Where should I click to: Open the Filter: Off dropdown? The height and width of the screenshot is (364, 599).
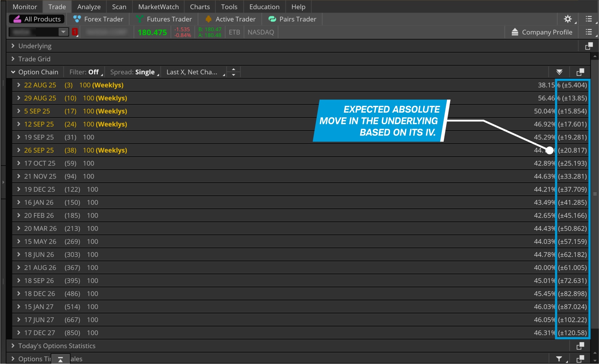(x=86, y=72)
